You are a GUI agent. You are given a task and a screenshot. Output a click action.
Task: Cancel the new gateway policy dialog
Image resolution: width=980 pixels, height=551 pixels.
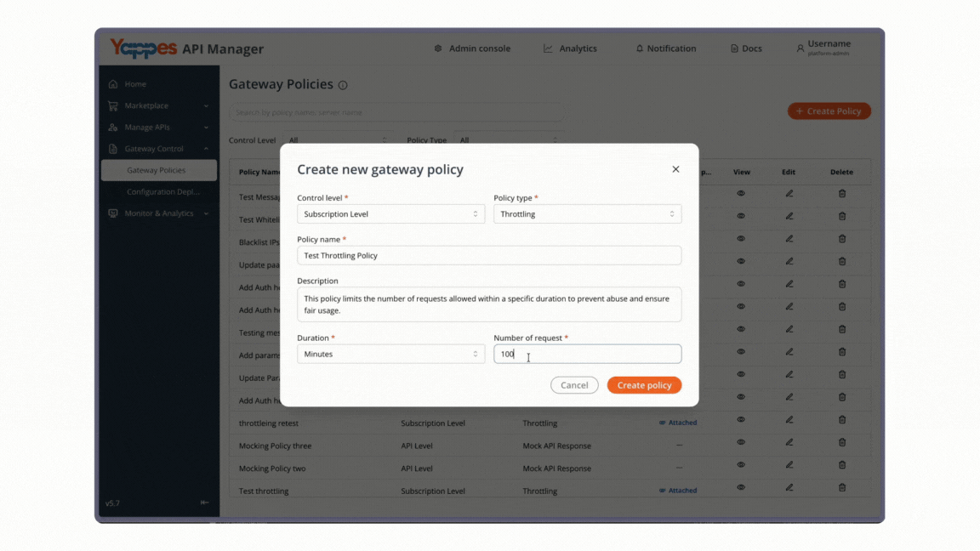(574, 385)
